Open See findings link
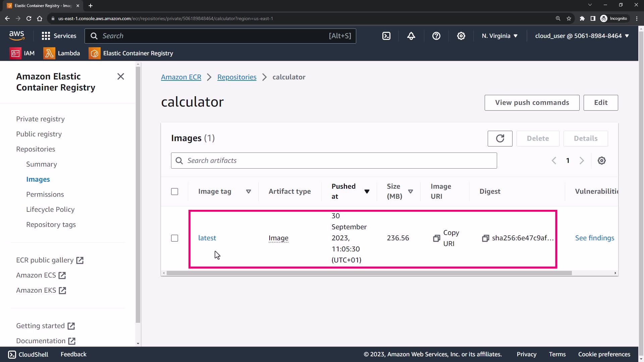Screen dimensions: 644x362 (x=594, y=238)
